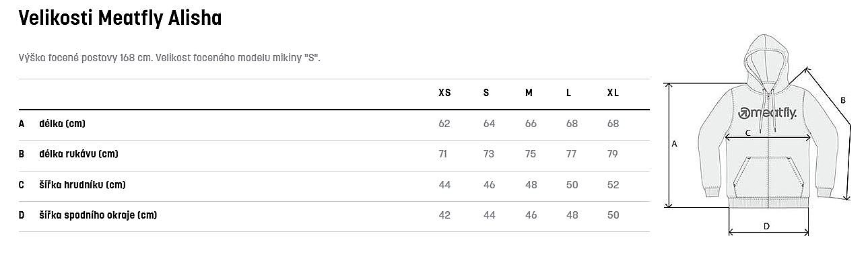Click the 'Velikosti Meatfly Alisha' heading

(x=121, y=19)
